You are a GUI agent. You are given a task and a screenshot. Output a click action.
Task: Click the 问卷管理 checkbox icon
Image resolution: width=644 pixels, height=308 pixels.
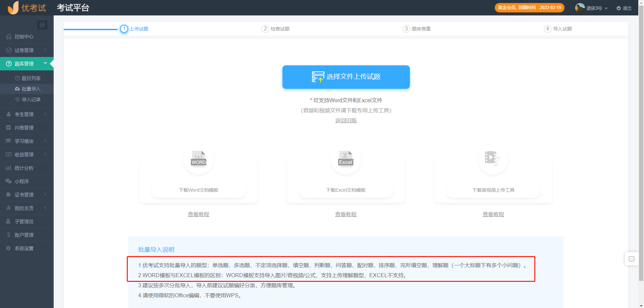pyautogui.click(x=8, y=128)
